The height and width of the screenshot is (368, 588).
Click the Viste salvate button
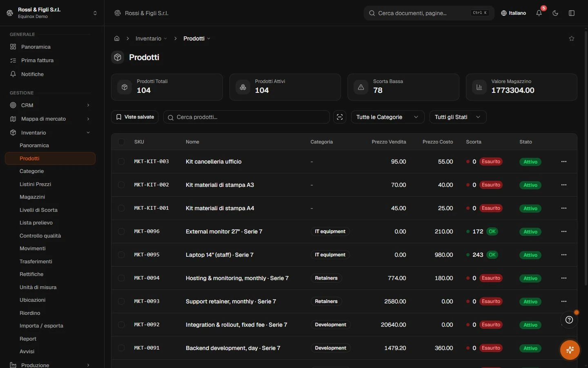(135, 117)
